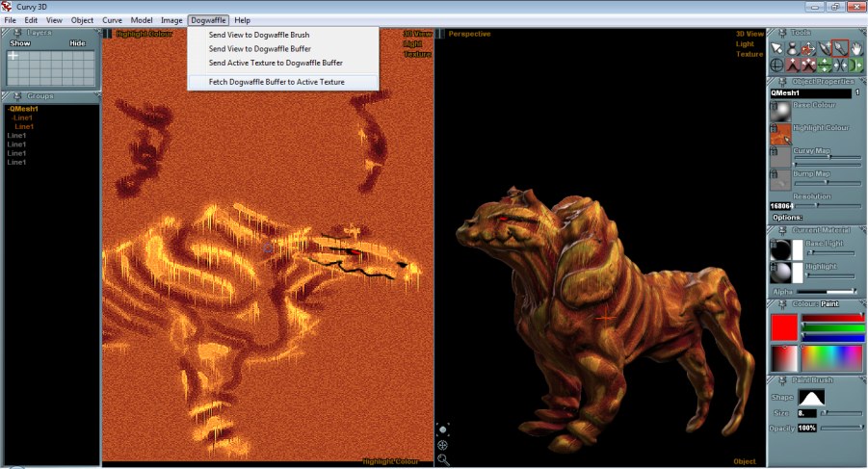The height and width of the screenshot is (469, 868).
Task: Select the arrow selection tool
Action: click(x=776, y=48)
